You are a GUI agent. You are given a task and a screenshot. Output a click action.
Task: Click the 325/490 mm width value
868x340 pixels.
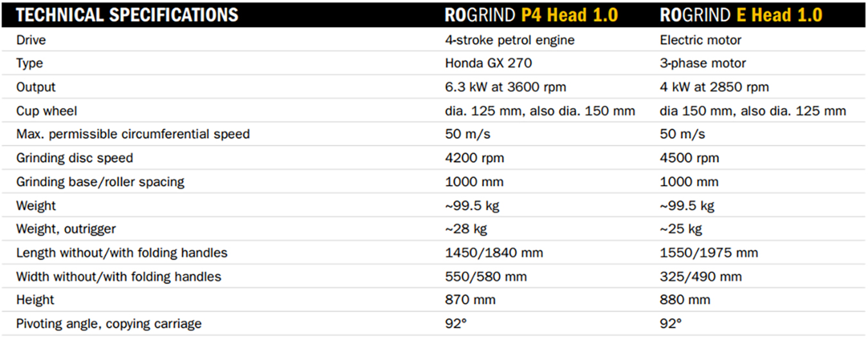[701, 277]
